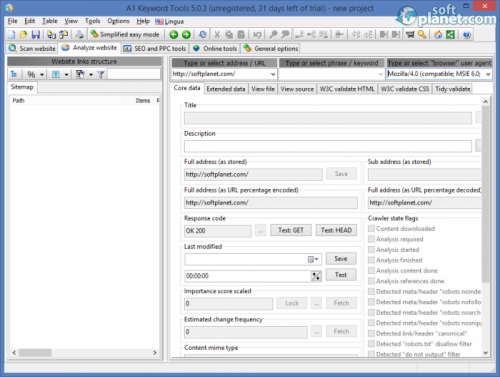The width and height of the screenshot is (500, 377).
Task: Select the Sitemap tab
Action: (22, 87)
